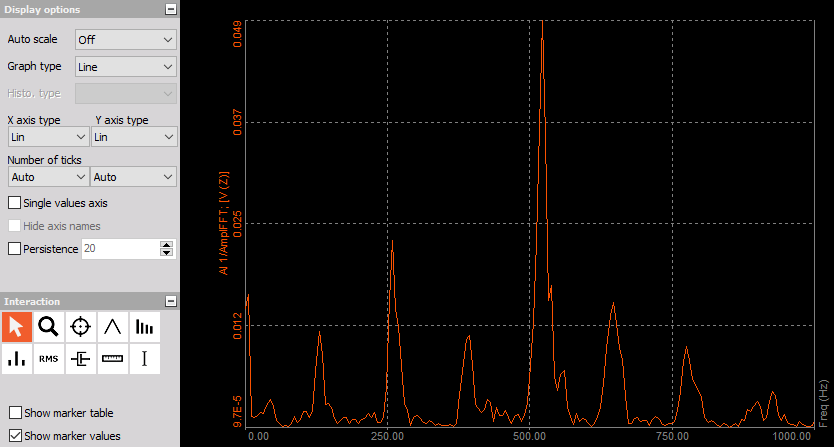The height and width of the screenshot is (447, 834).
Task: Increase Persistence value with up arrow
Action: (167, 245)
